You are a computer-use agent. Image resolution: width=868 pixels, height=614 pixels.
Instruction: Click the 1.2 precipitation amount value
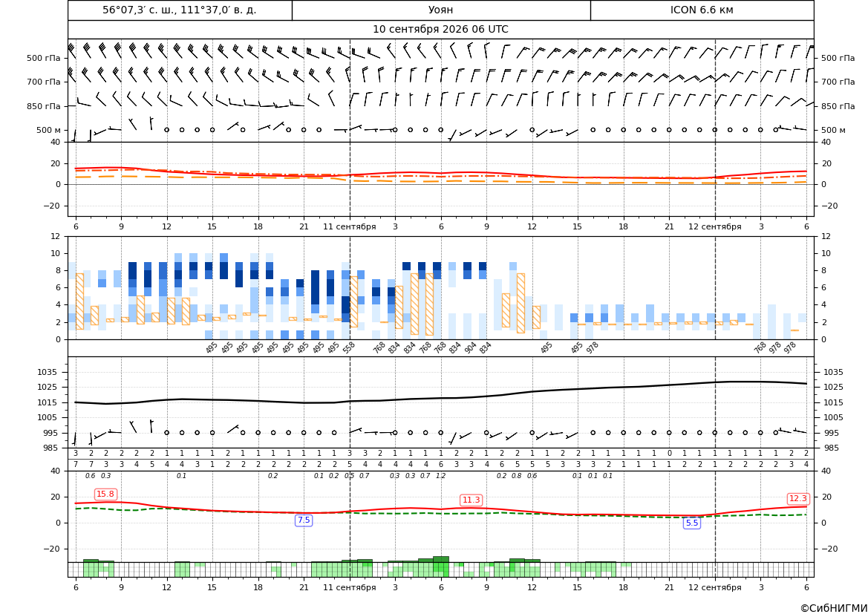coord(440,476)
